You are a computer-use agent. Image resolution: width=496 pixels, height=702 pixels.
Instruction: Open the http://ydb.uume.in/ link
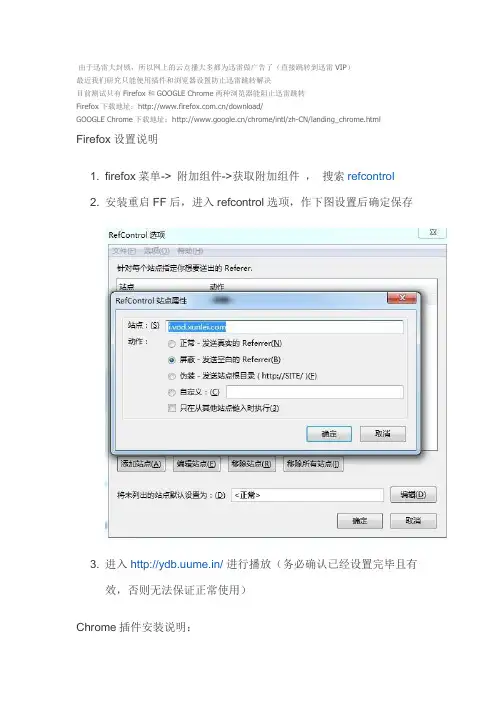[x=177, y=564]
